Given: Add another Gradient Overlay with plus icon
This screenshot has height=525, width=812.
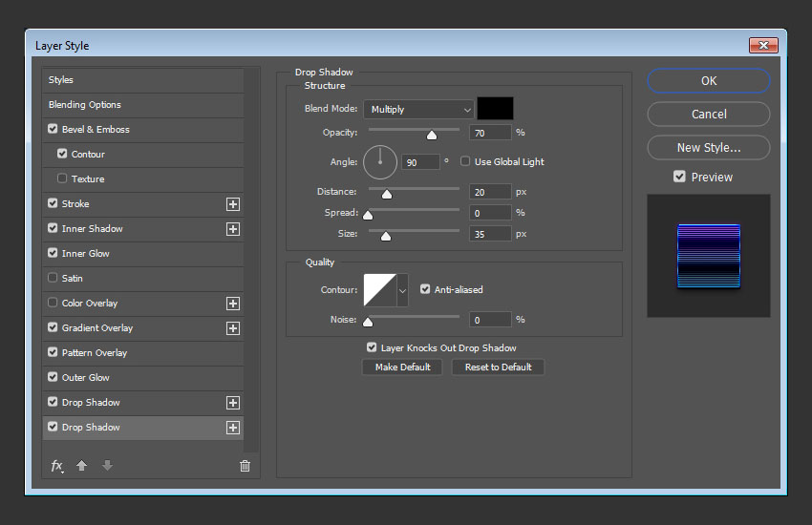Looking at the screenshot, I should pos(233,328).
